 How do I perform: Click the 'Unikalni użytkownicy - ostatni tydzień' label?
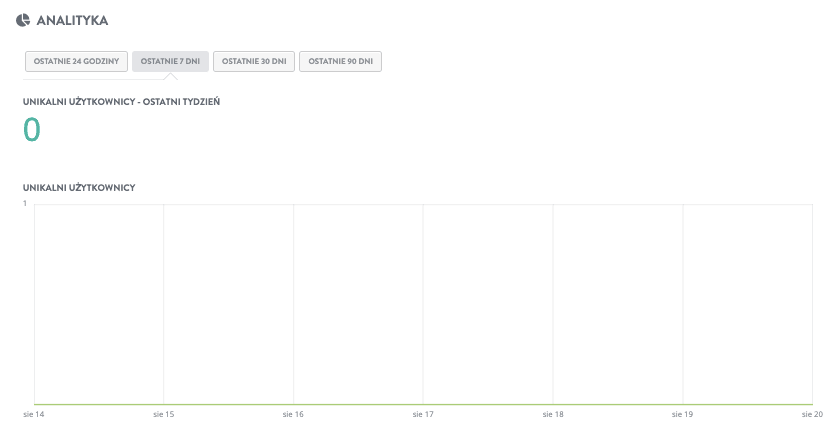[121, 102]
